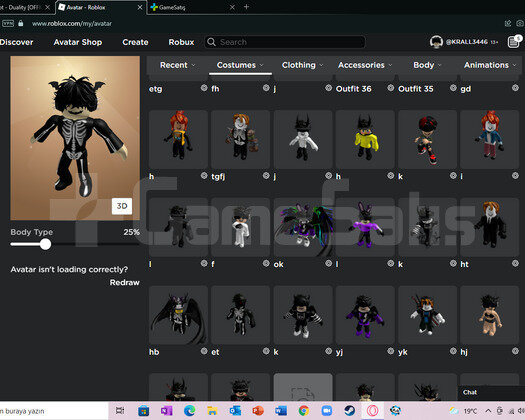525x420 pixels.
Task: Click the gear icon next to yk
Action: click(x=453, y=351)
